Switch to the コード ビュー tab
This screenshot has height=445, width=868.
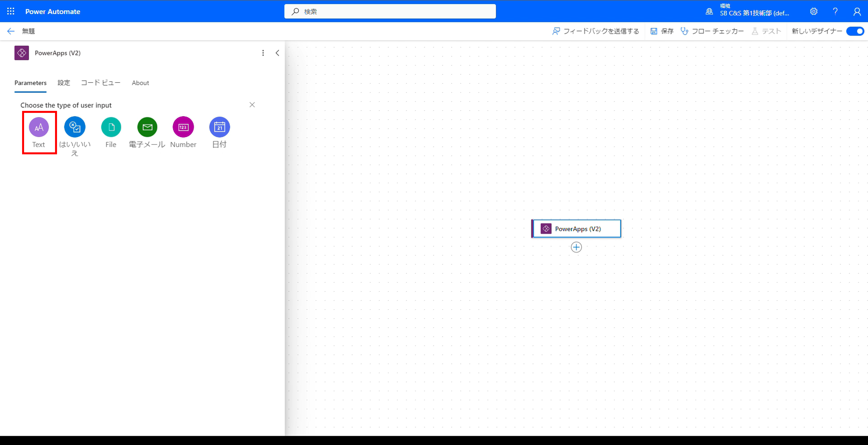point(100,83)
